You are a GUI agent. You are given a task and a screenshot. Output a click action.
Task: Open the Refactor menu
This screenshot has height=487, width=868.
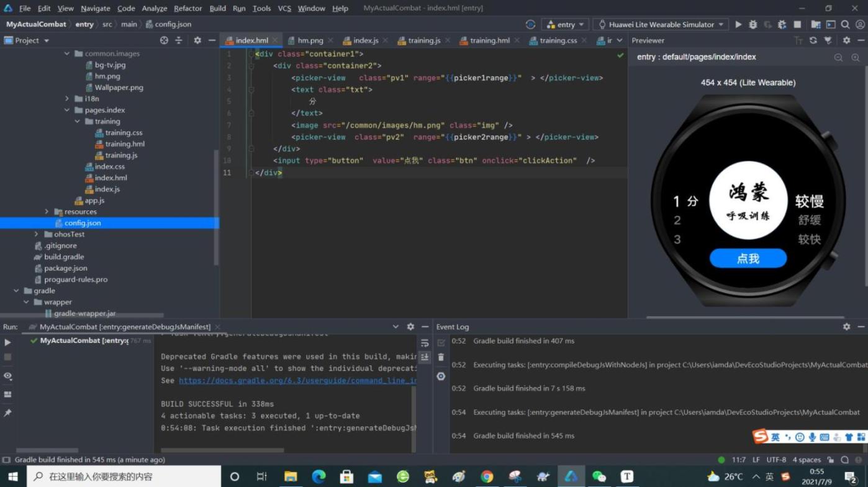click(x=188, y=8)
